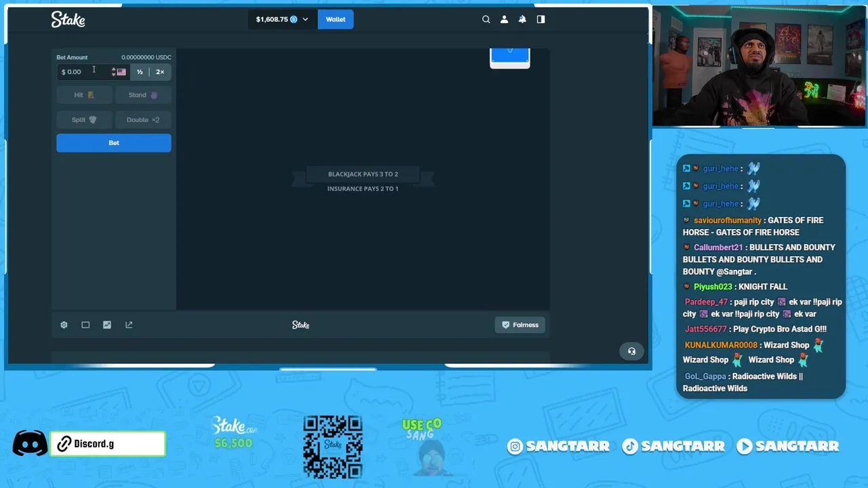
Task: Click the US flag currency icon
Action: [121, 72]
